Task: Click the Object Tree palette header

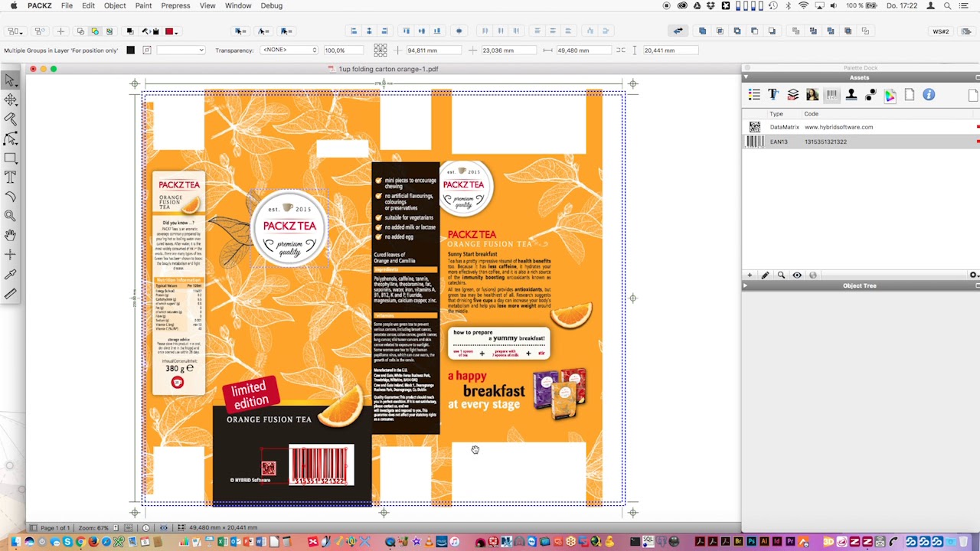Action: (861, 285)
